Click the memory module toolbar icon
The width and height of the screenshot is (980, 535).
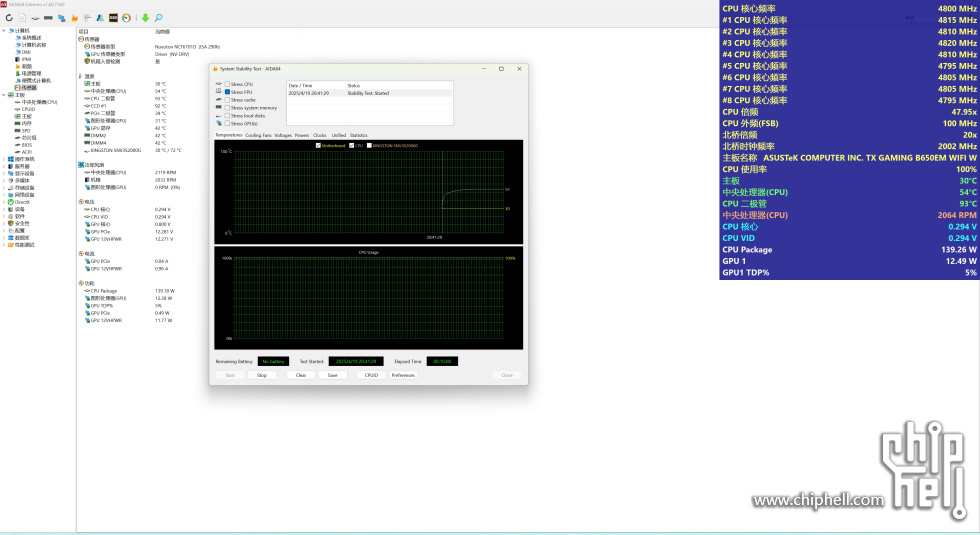48,18
